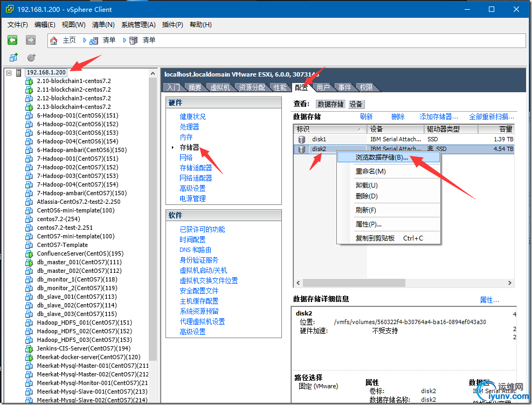The width and height of the screenshot is (532, 405).
Task: Click the datastore icon in the disk1 row
Action: 302,140
